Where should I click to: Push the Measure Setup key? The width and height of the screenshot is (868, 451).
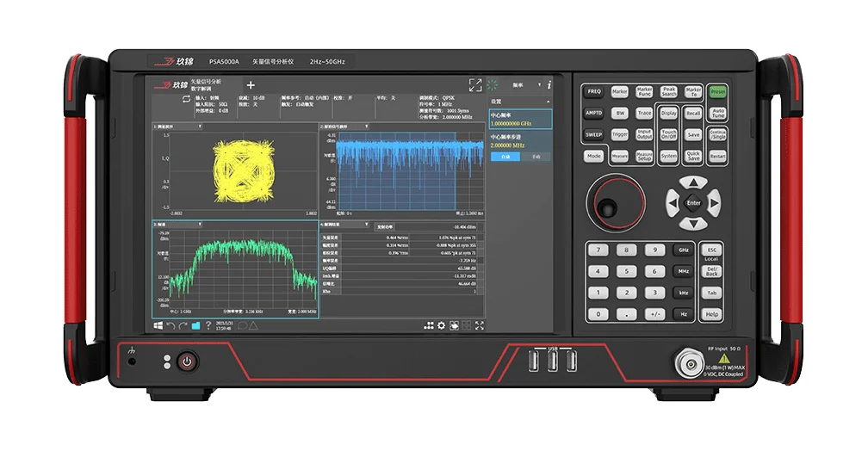(644, 157)
